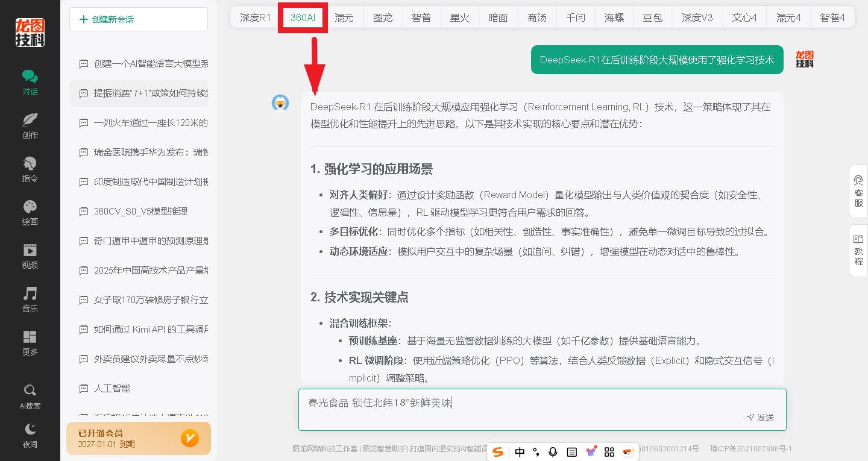Click chat icon beside 360CV_S0_V5模型推理
The image size is (868, 461).
tap(84, 212)
